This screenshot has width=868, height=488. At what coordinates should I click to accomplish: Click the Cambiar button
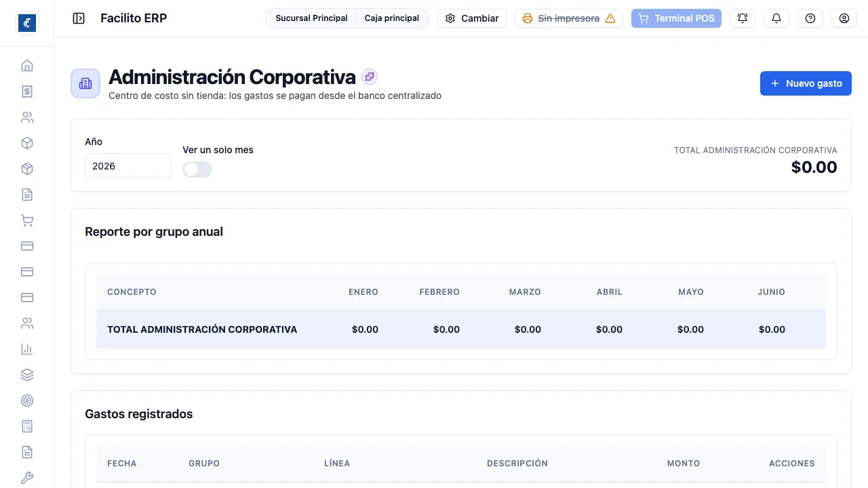[472, 18]
